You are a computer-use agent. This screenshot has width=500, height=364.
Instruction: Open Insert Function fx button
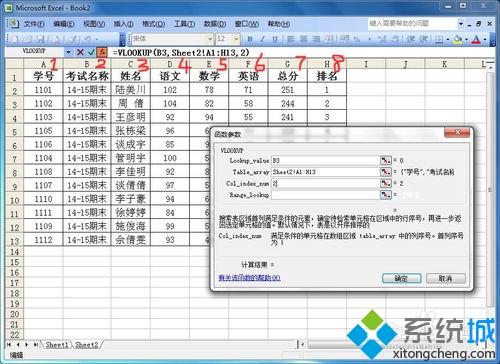point(101,52)
